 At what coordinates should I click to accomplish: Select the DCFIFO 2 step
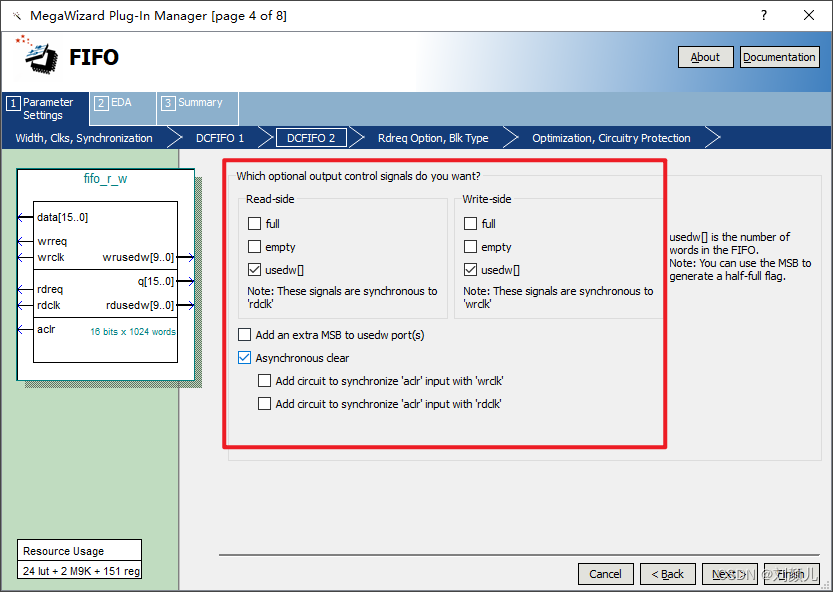(311, 138)
